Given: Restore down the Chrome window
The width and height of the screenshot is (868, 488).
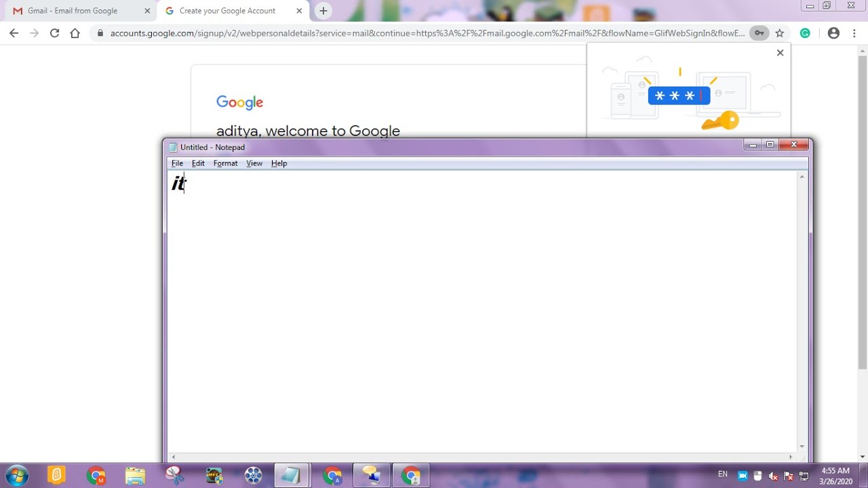Looking at the screenshot, I should (827, 5).
